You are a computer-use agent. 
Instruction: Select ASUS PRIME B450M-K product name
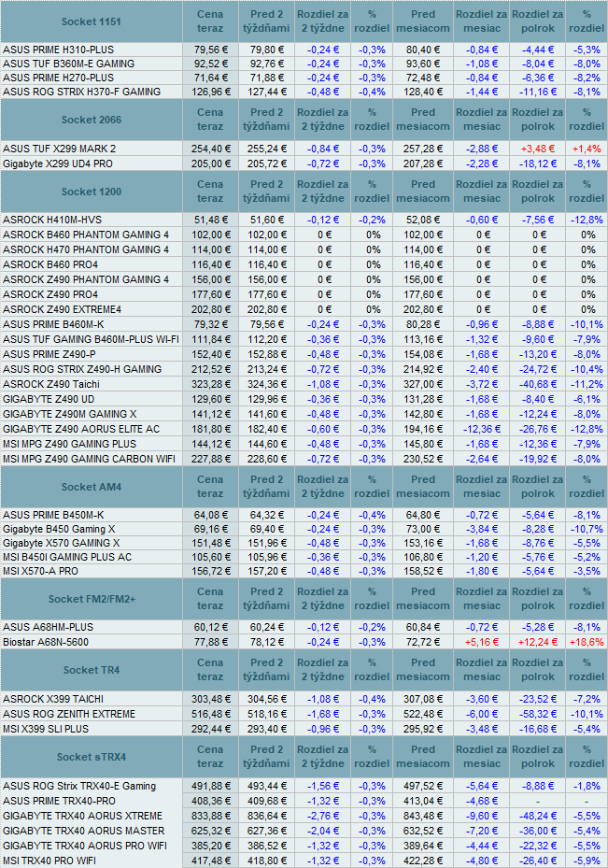(53, 516)
